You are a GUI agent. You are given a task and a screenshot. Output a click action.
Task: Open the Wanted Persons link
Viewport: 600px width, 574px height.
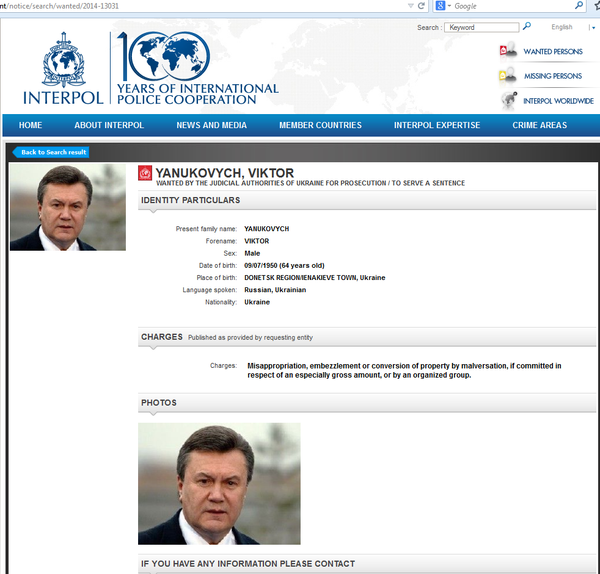coord(552,51)
